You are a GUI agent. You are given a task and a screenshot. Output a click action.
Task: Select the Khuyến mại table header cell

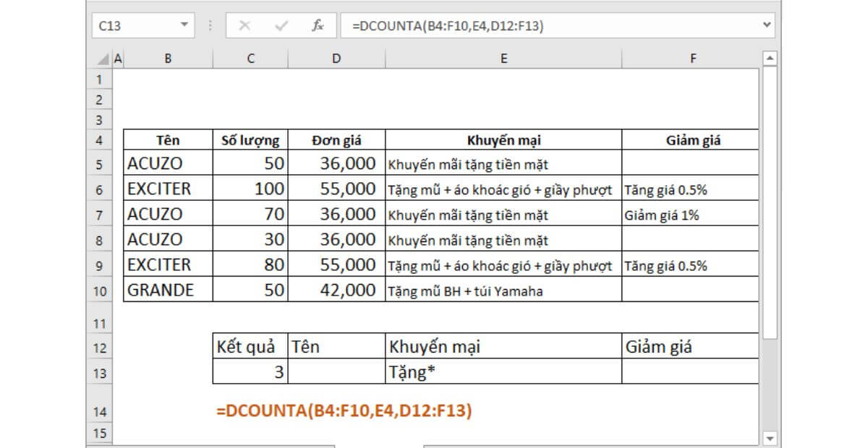(503, 140)
